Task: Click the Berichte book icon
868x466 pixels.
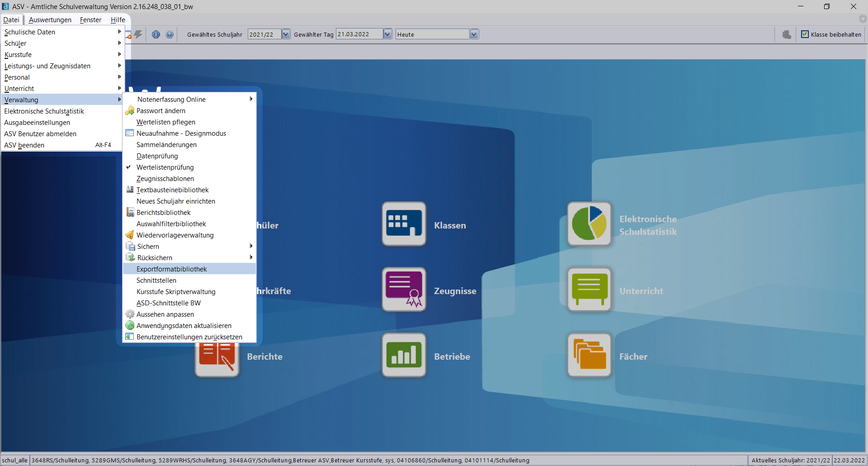Action: pos(217,357)
